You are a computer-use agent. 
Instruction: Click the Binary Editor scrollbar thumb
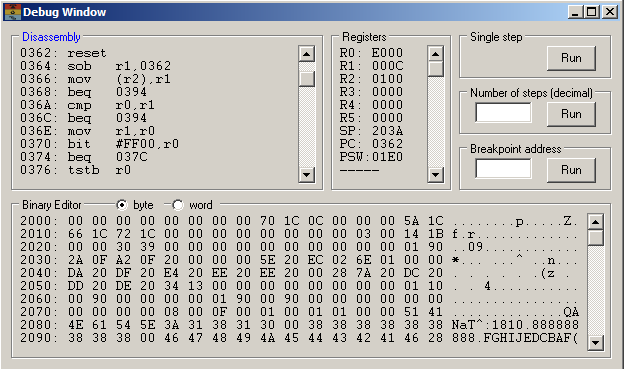coord(595,238)
